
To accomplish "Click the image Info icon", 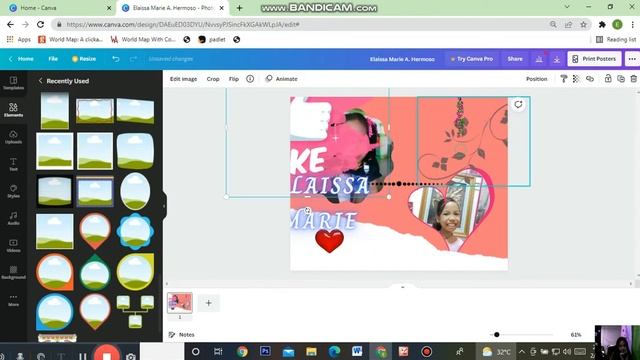I will (250, 79).
